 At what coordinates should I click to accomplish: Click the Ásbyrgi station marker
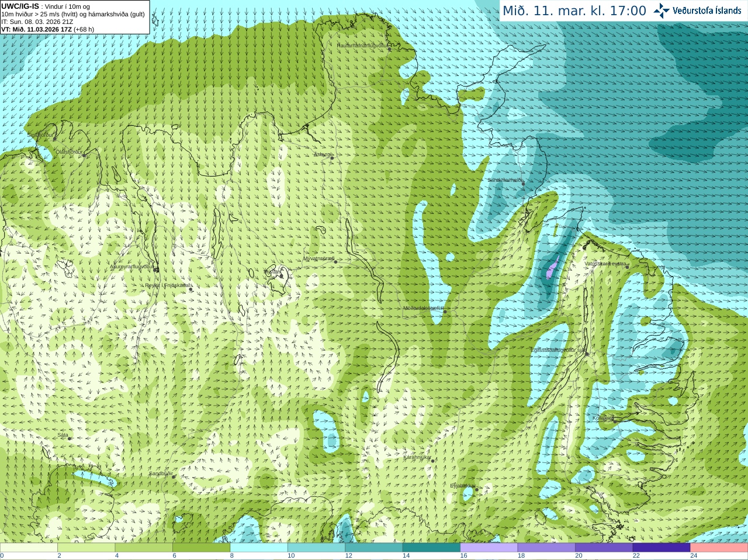(331, 157)
